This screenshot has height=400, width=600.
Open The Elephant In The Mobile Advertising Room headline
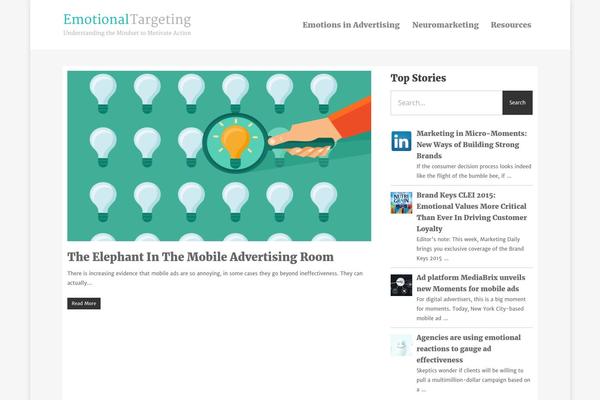pyautogui.click(x=200, y=257)
